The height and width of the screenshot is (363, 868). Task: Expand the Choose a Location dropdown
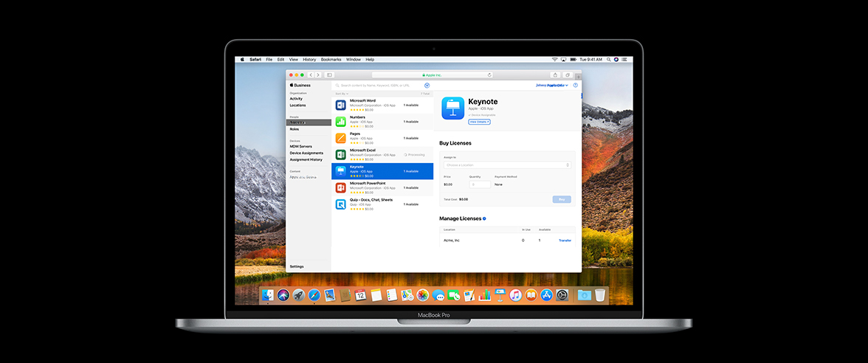click(506, 165)
